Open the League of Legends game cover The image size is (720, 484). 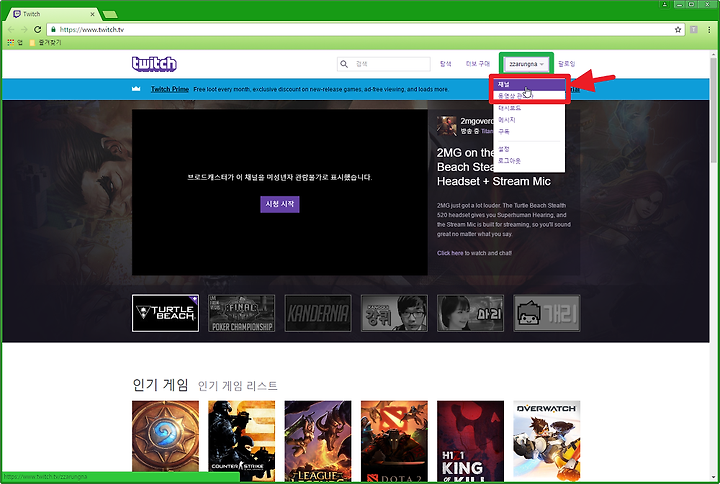pos(318,441)
